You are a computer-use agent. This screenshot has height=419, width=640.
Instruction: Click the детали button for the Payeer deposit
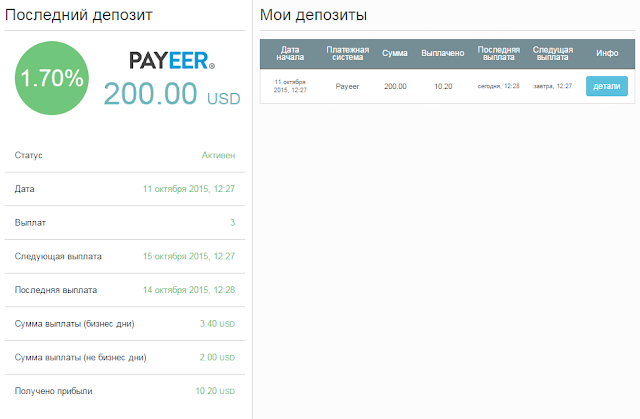click(607, 86)
